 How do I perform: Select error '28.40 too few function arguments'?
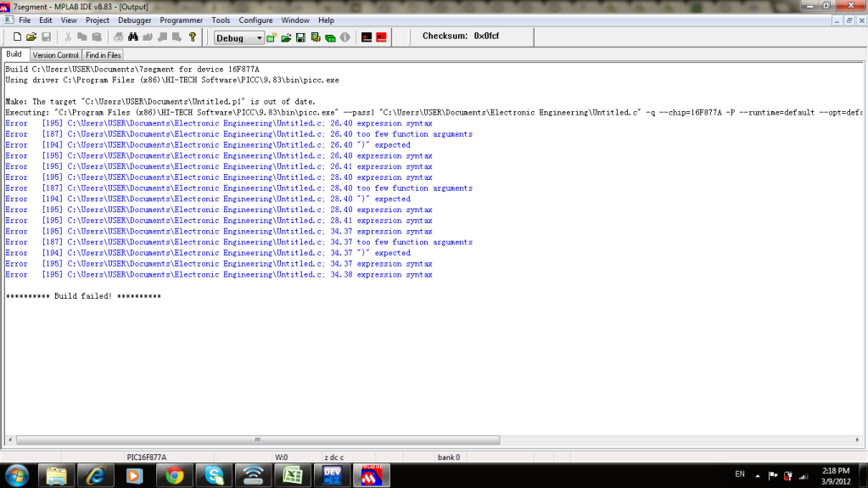238,188
